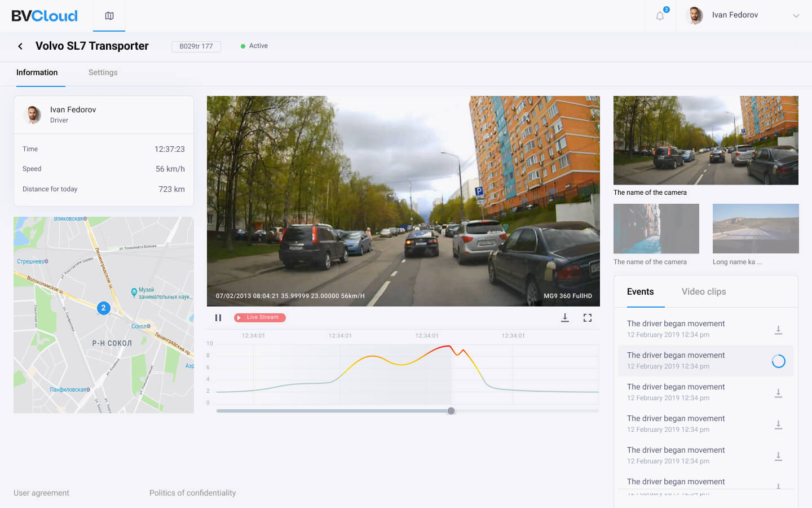Download fourth driver began movement event

778,424
